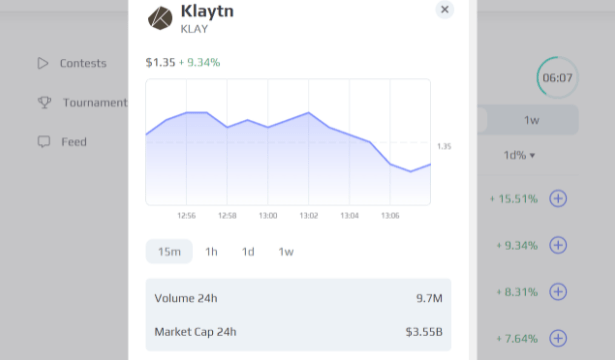615x360 pixels.
Task: Add the +15.51% coin with plus icon
Action: click(x=558, y=198)
